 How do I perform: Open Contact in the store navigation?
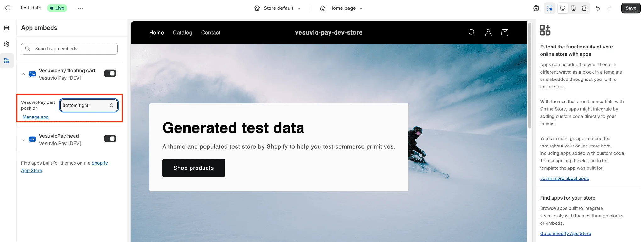[211, 33]
